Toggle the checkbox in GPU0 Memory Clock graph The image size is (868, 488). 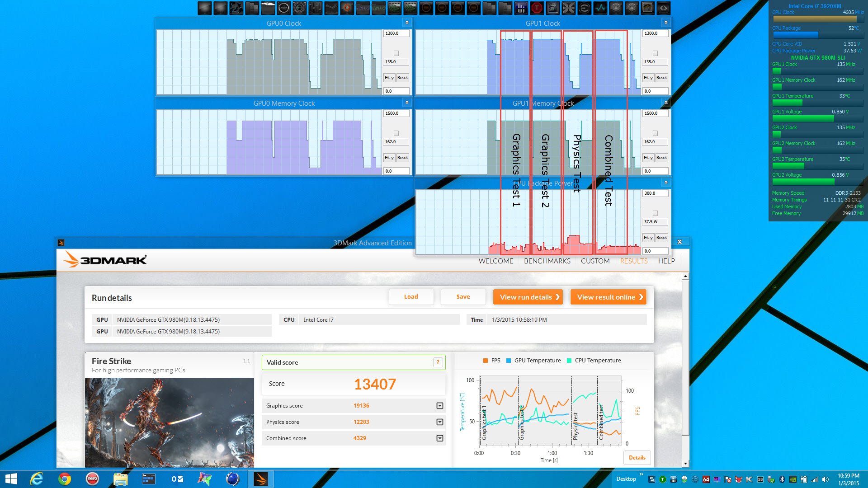click(x=396, y=133)
